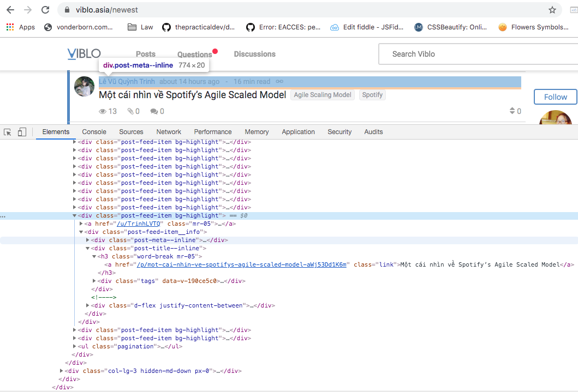Click the vote arrows icon on the post

click(x=512, y=111)
